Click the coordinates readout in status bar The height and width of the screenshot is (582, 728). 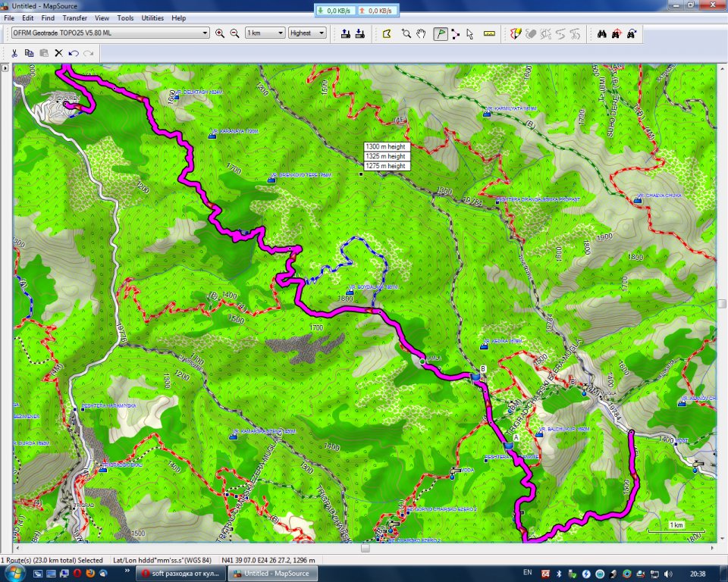coord(268,560)
